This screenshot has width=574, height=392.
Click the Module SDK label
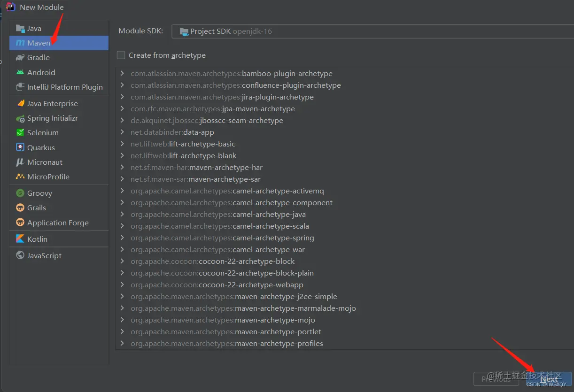point(140,31)
